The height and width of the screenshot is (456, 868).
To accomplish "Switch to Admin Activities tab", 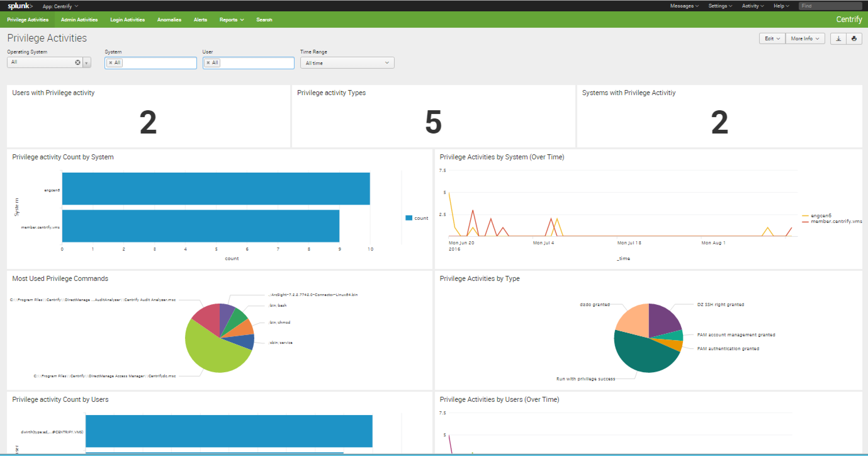I will [79, 20].
